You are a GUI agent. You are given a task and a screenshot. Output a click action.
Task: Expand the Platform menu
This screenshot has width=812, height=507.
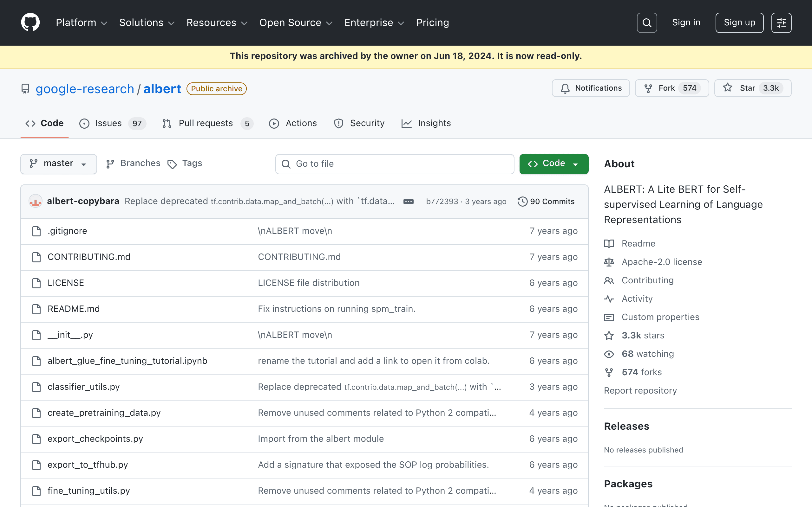point(82,22)
